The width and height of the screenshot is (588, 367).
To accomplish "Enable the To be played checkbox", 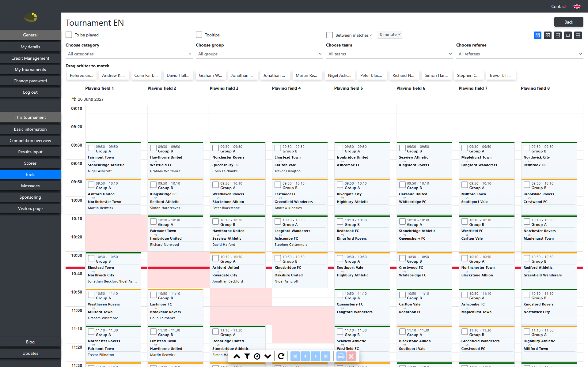I will pos(69,35).
